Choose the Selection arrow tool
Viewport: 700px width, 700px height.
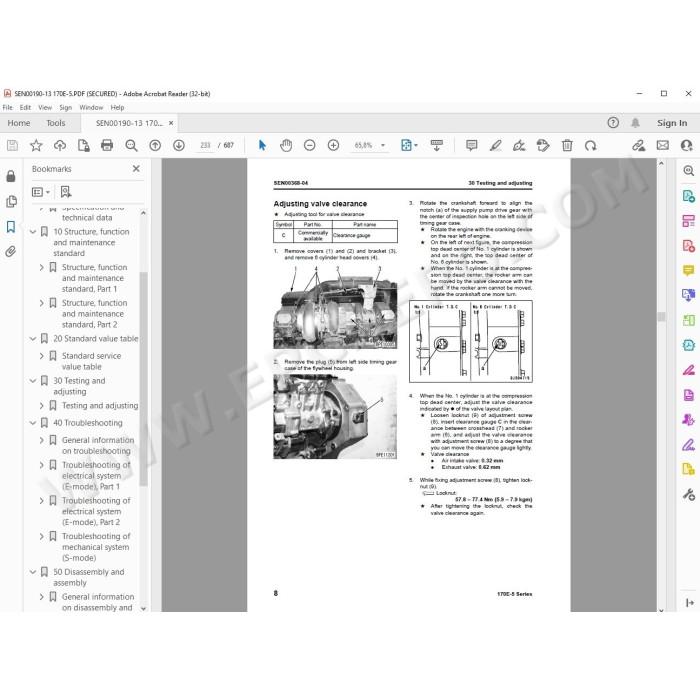[262, 145]
